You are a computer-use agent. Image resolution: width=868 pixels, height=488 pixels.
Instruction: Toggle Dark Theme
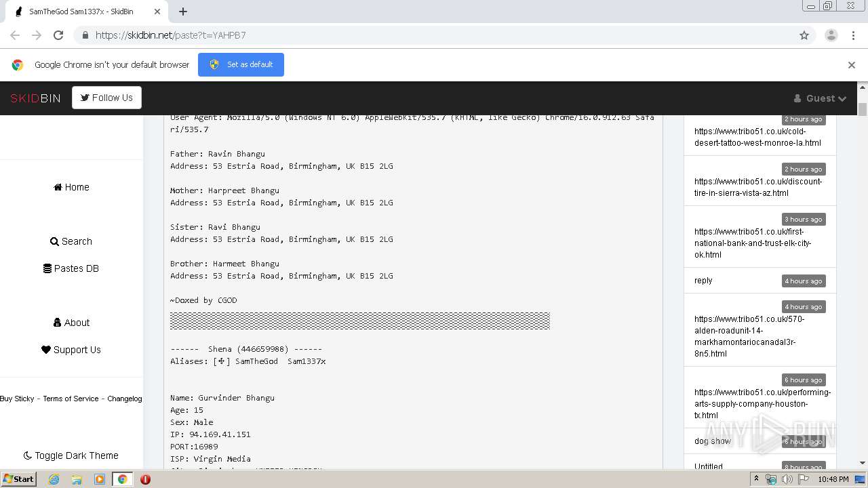(x=71, y=455)
